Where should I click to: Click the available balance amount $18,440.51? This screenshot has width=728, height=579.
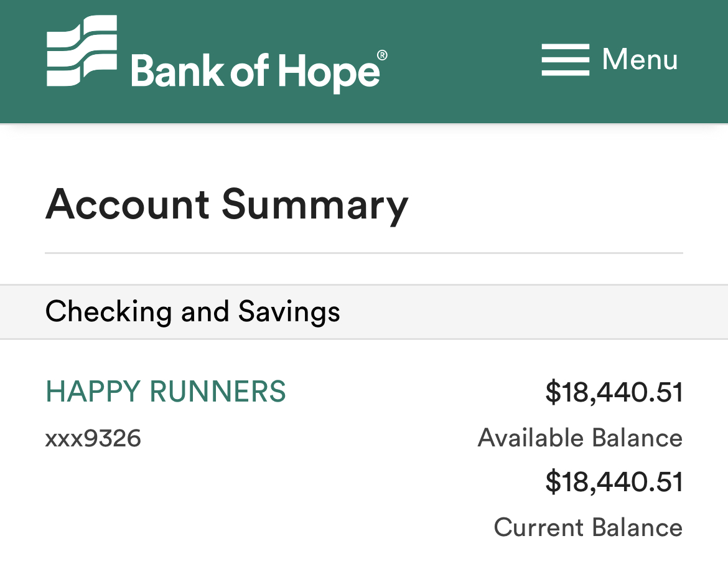click(614, 393)
